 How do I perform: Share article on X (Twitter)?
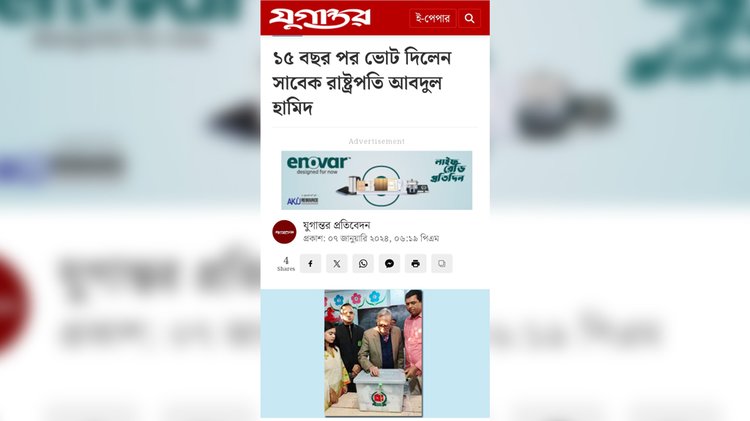click(337, 264)
